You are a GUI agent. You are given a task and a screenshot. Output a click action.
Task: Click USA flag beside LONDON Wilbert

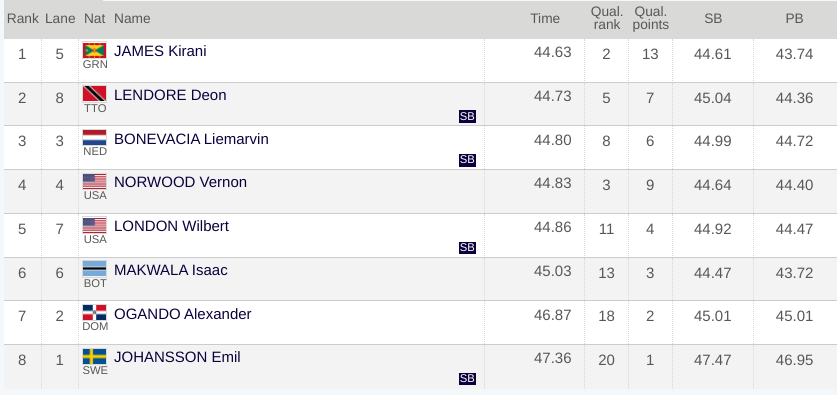coord(94,225)
